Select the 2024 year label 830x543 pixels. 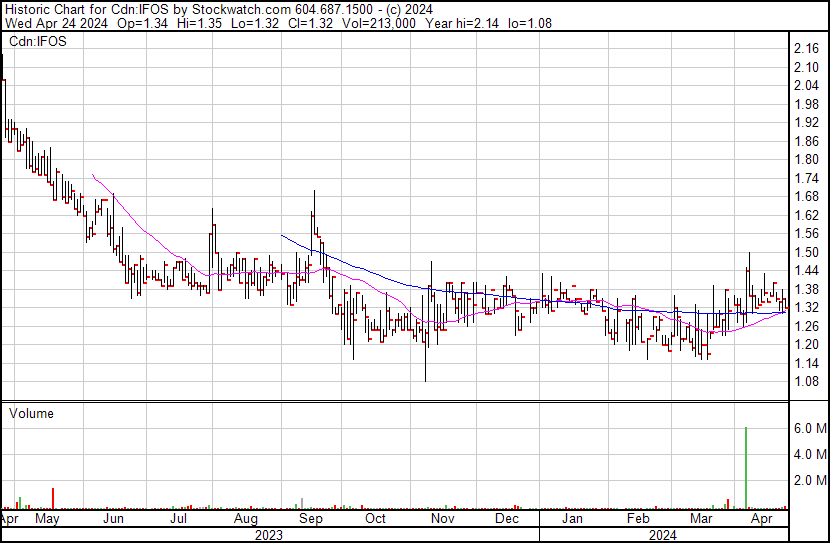click(x=664, y=535)
